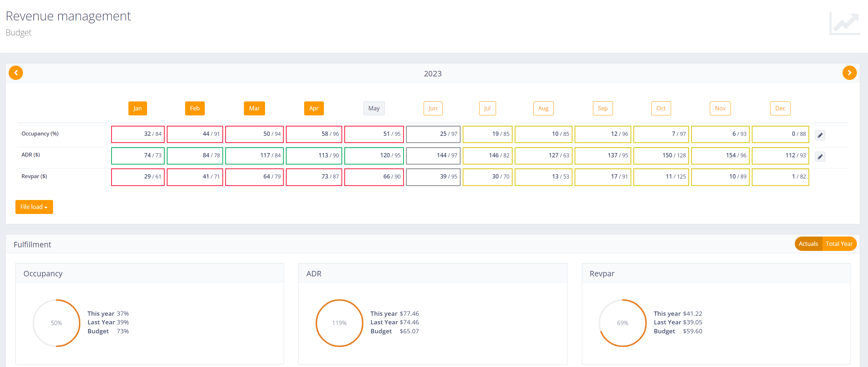
Task: Click Dec occupancy cell 0 / 88
Action: pos(780,134)
